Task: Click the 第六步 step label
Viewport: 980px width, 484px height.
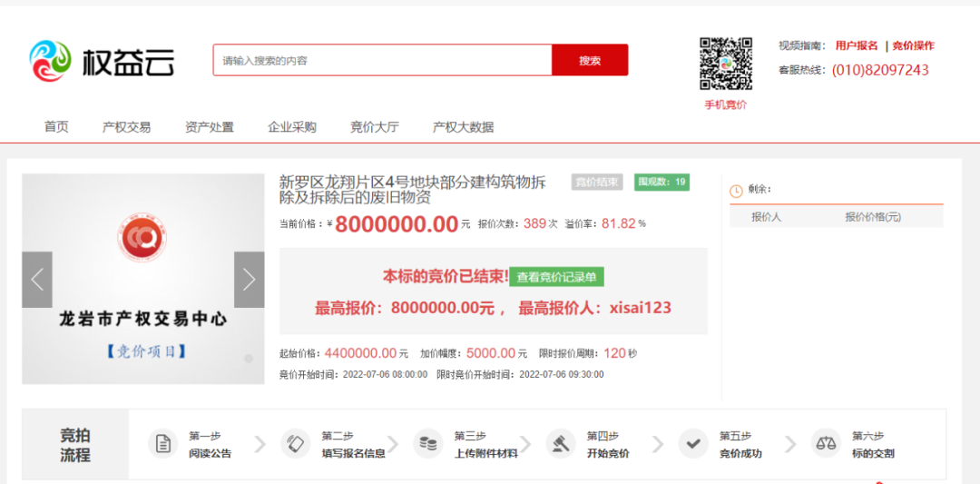Action: pos(867,436)
